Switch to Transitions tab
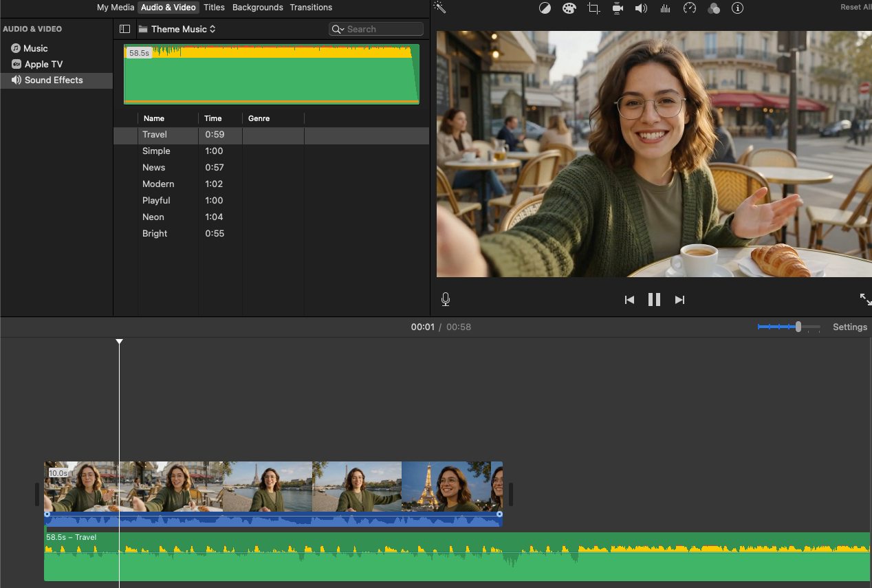The image size is (872, 588). [311, 8]
